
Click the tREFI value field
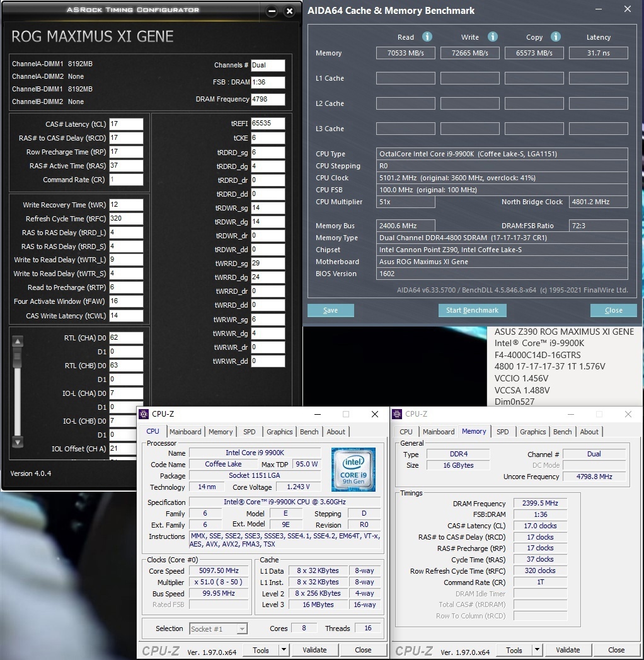tap(268, 124)
